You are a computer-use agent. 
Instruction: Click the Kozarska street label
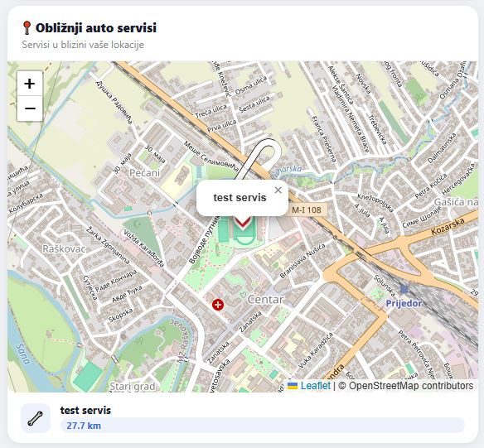coord(448,226)
